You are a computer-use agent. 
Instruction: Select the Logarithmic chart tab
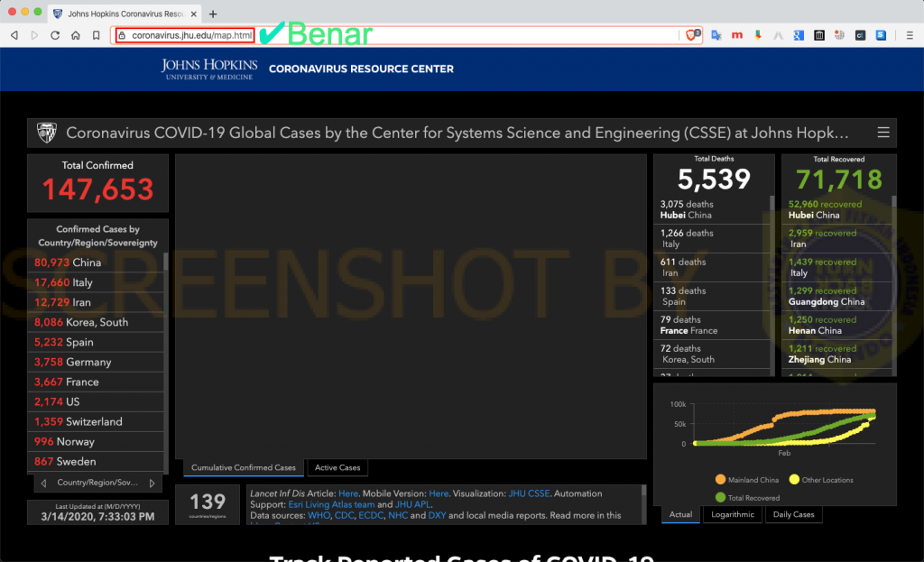pos(733,514)
